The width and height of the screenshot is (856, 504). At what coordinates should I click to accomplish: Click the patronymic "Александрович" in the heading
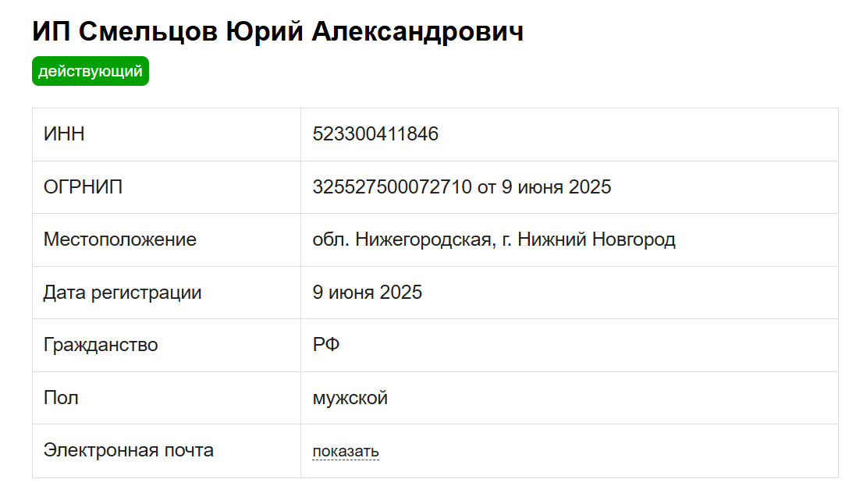click(x=417, y=31)
